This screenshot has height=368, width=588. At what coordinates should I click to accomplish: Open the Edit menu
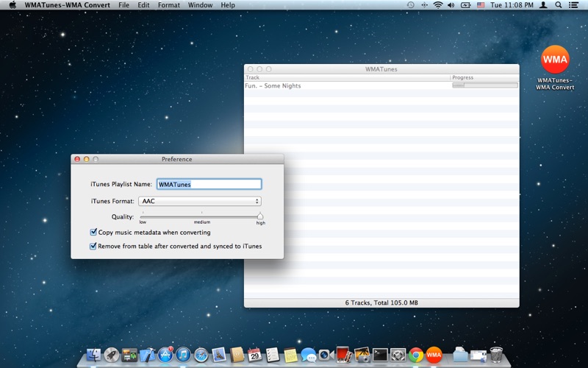(x=143, y=5)
